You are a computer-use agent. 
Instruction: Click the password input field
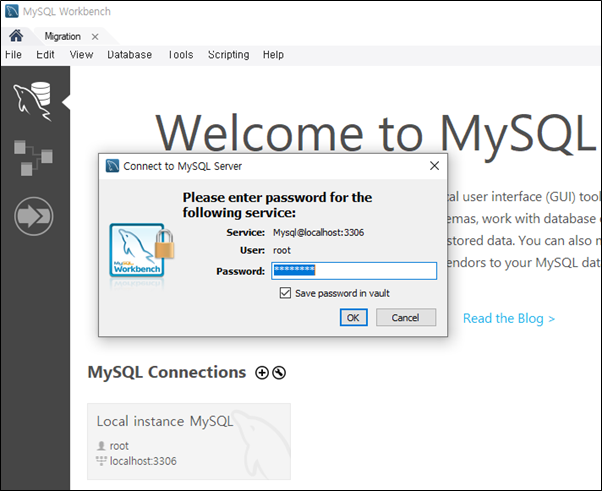(354, 271)
